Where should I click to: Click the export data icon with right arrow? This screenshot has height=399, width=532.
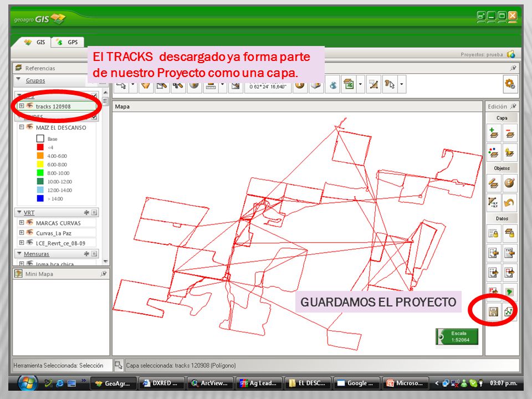(x=493, y=272)
